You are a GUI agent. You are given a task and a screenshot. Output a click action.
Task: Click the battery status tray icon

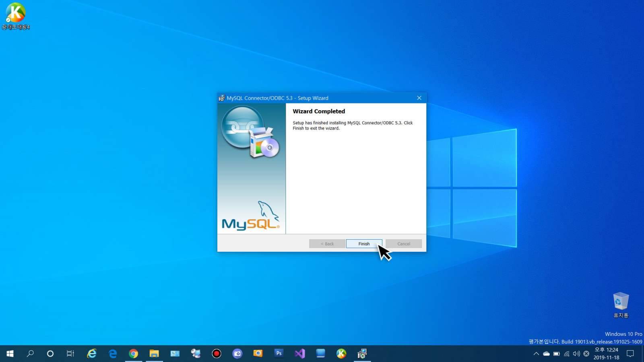click(556, 354)
